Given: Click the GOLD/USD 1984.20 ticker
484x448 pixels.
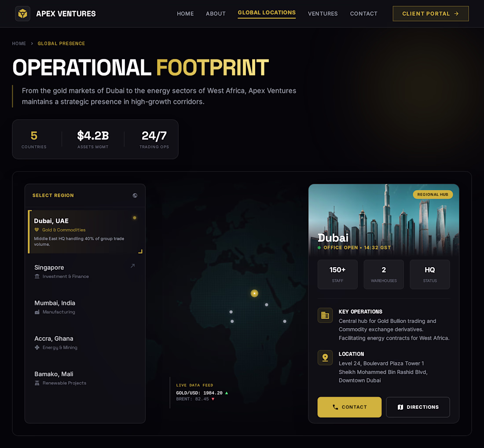Looking at the screenshot, I should 202,393.
